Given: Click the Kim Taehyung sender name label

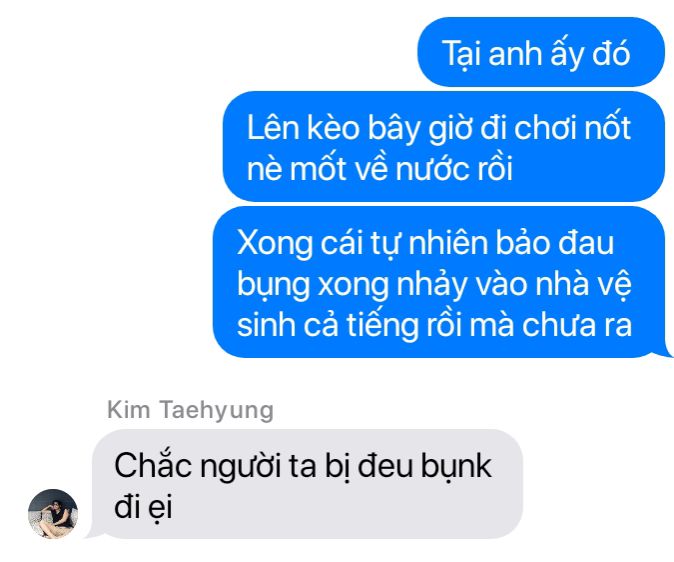Looking at the screenshot, I should (x=190, y=410).
